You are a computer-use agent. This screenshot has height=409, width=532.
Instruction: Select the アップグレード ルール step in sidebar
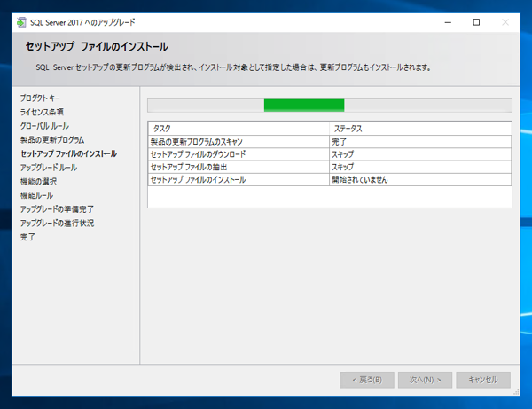49,168
